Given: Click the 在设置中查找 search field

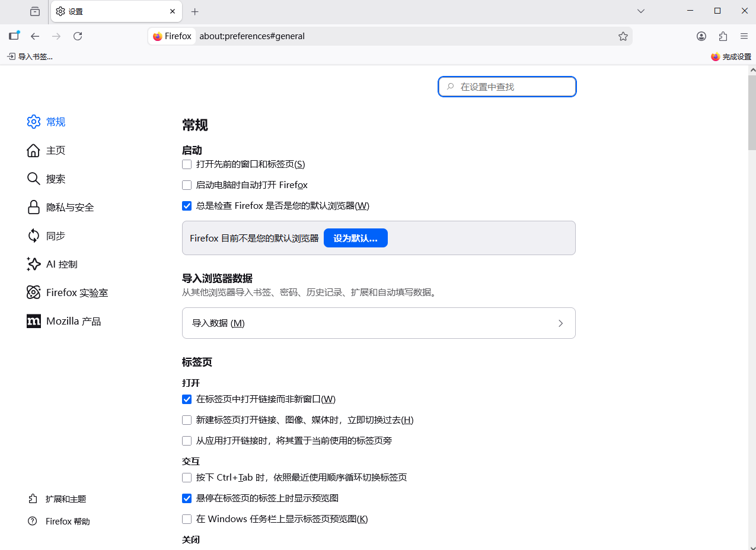Looking at the screenshot, I should click(507, 87).
